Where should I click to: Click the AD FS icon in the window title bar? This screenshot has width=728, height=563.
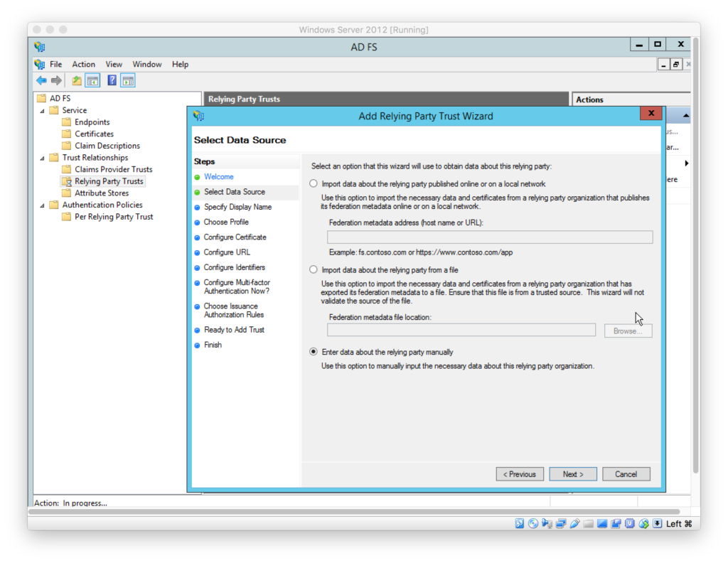click(x=40, y=46)
